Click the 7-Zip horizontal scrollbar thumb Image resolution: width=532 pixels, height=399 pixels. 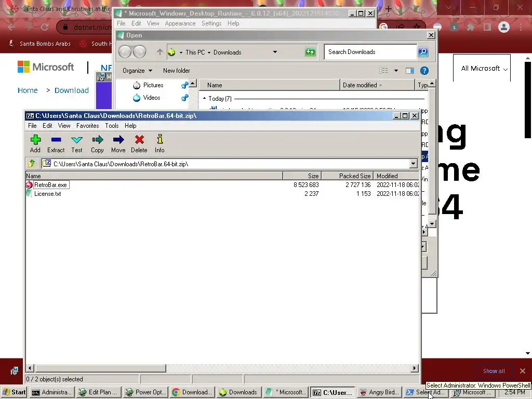click(x=101, y=368)
